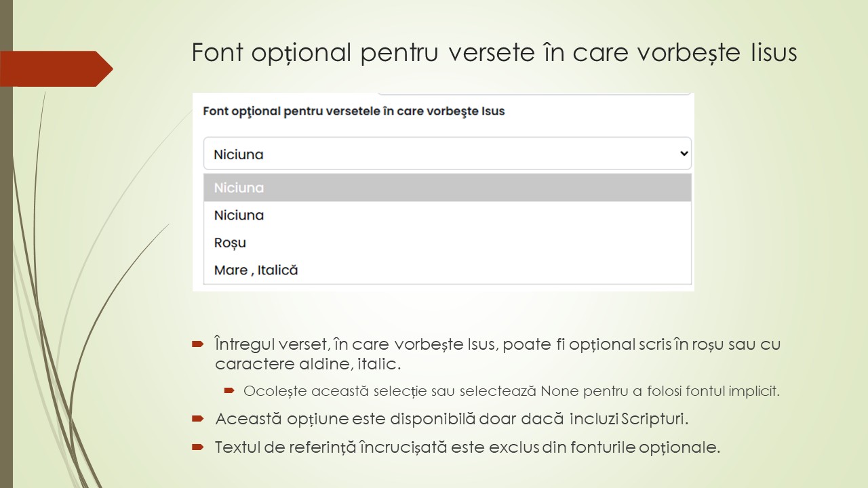Open the closed select box showing "Niciuna"
868x488 pixels.
447,154
